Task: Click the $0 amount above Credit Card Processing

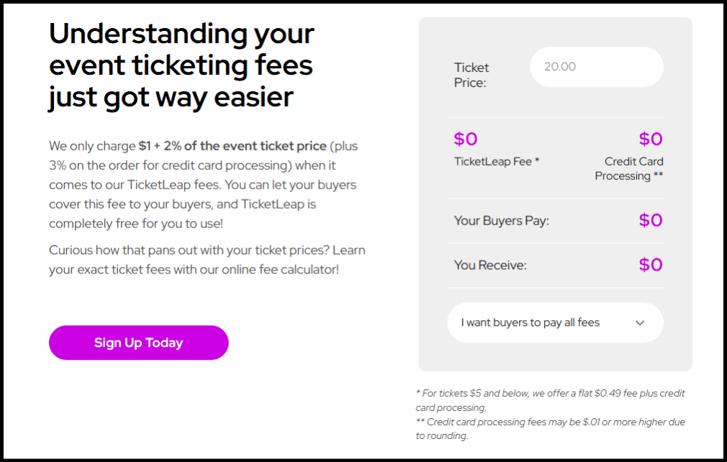Action: [650, 139]
